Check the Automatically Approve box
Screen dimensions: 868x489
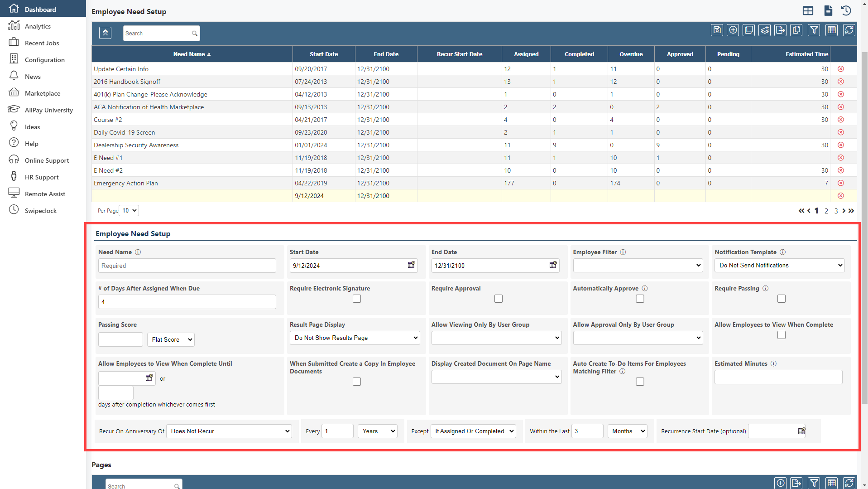[640, 299]
